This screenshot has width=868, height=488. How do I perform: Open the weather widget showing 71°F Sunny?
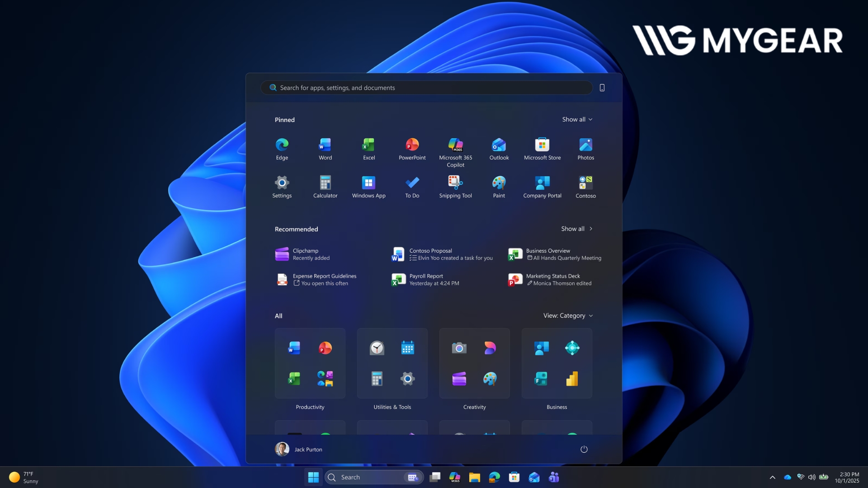click(24, 477)
